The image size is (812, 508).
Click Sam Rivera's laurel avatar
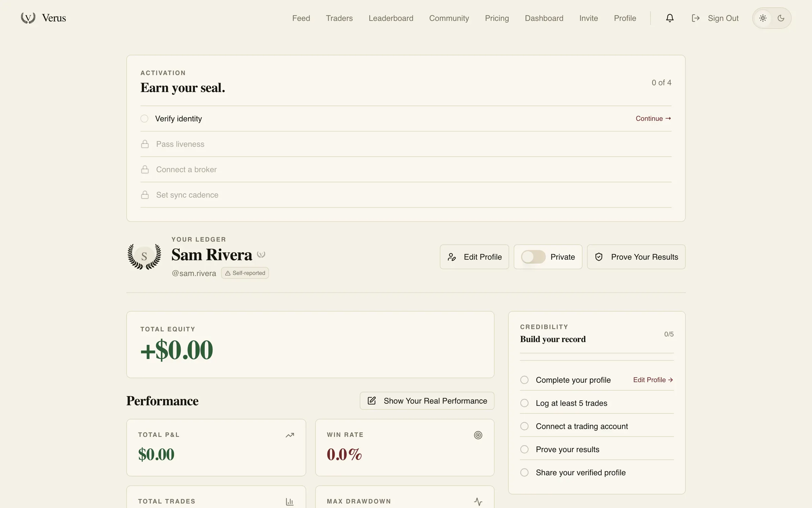point(144,256)
